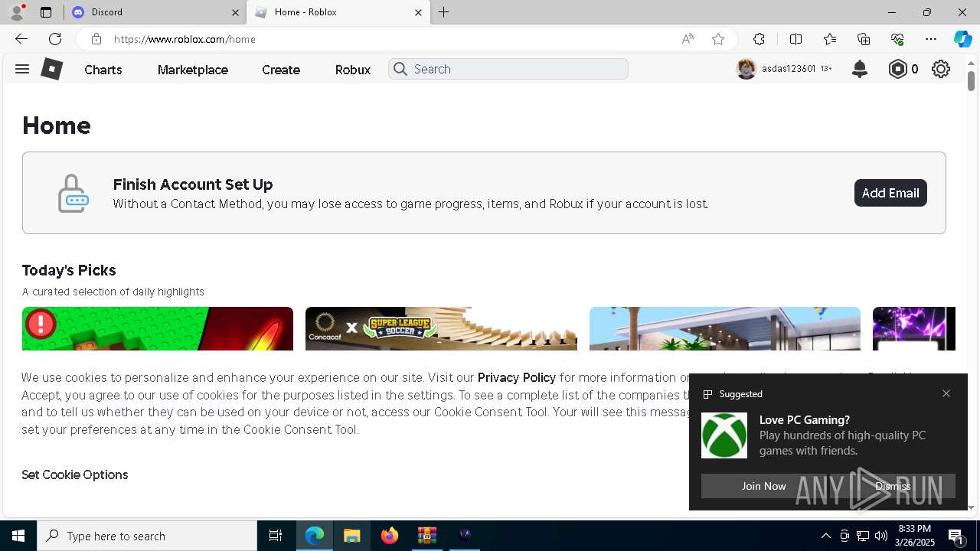
Task: Close the Suggested Xbox notification
Action: pos(946,393)
